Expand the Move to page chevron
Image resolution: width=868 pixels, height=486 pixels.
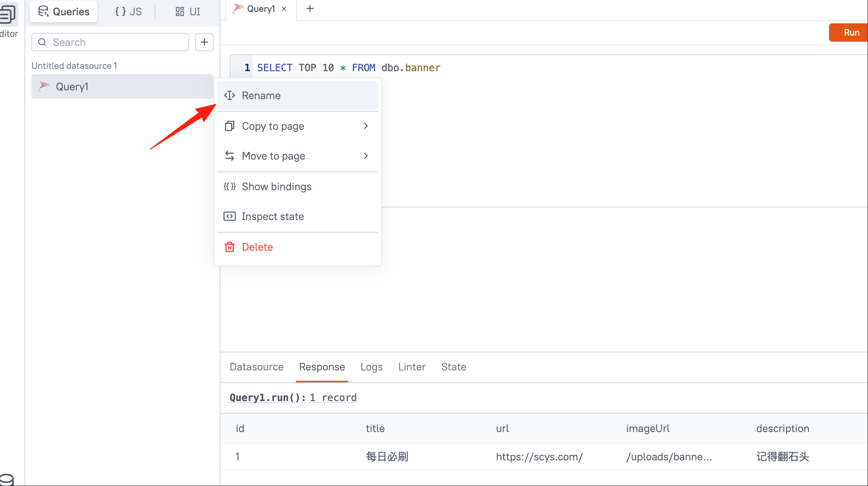tap(366, 156)
